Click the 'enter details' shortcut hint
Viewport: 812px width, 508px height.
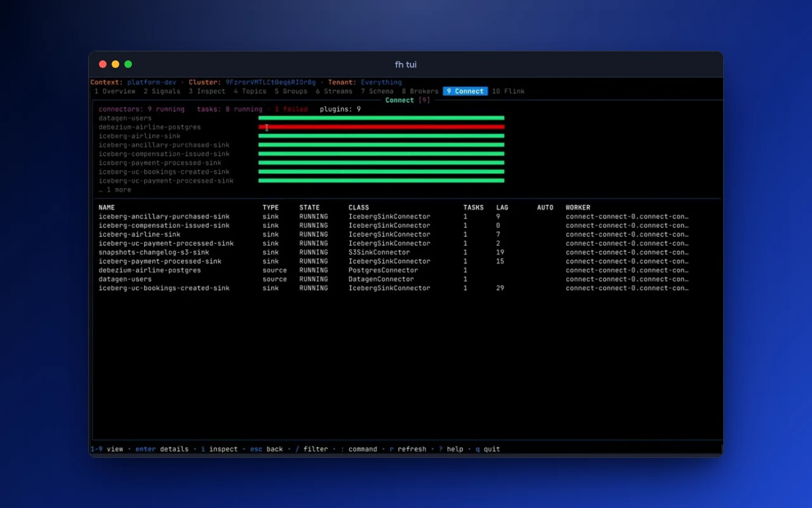(x=162, y=449)
